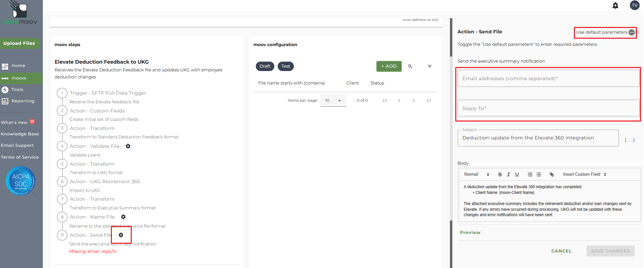Open Knowledge Base in the sidebar

[20, 134]
